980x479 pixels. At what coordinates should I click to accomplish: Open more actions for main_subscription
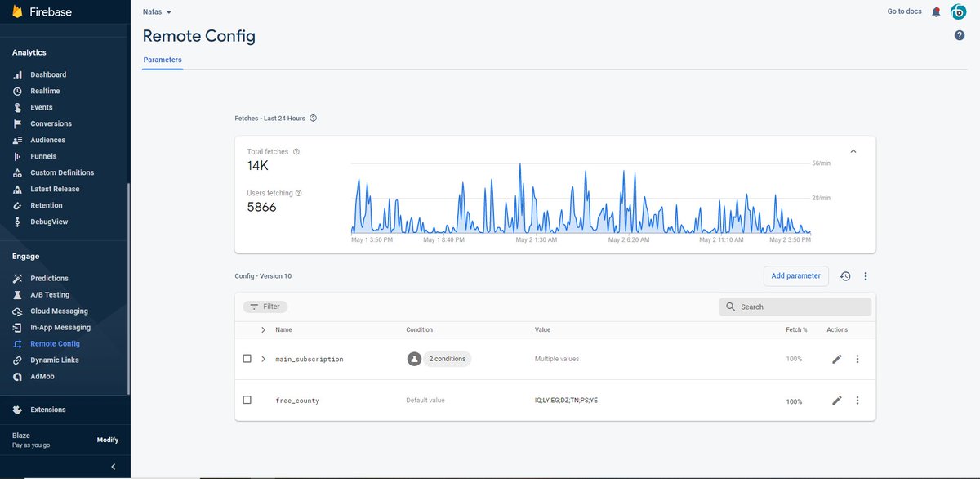click(x=857, y=359)
